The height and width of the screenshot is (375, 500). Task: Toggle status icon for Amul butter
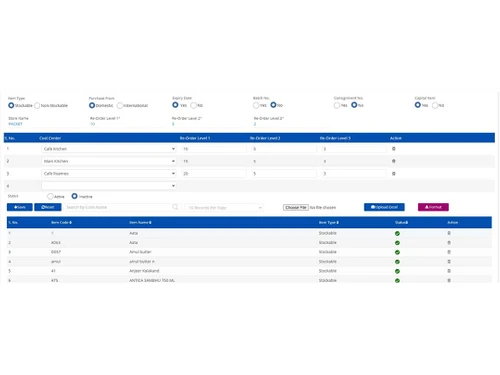click(x=397, y=252)
